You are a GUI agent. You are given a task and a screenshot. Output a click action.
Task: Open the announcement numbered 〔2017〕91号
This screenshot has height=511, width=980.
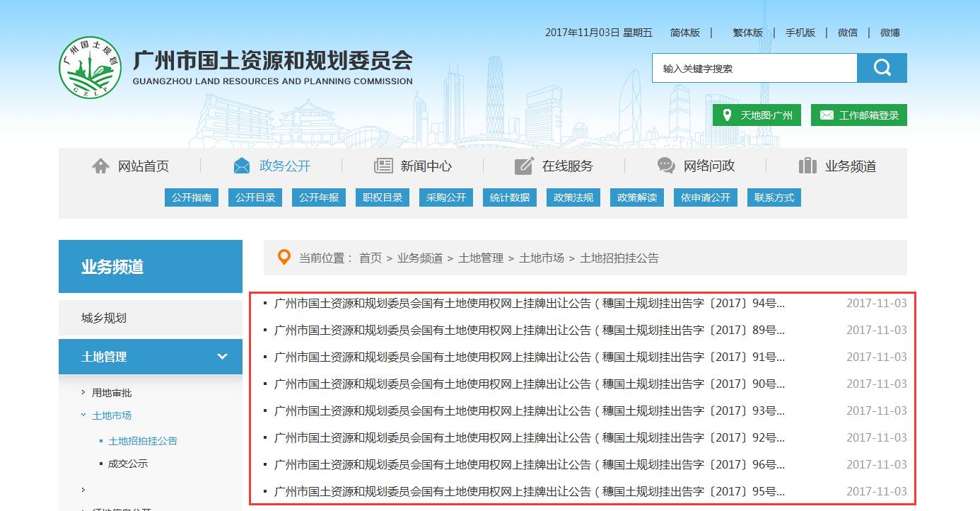pos(530,357)
